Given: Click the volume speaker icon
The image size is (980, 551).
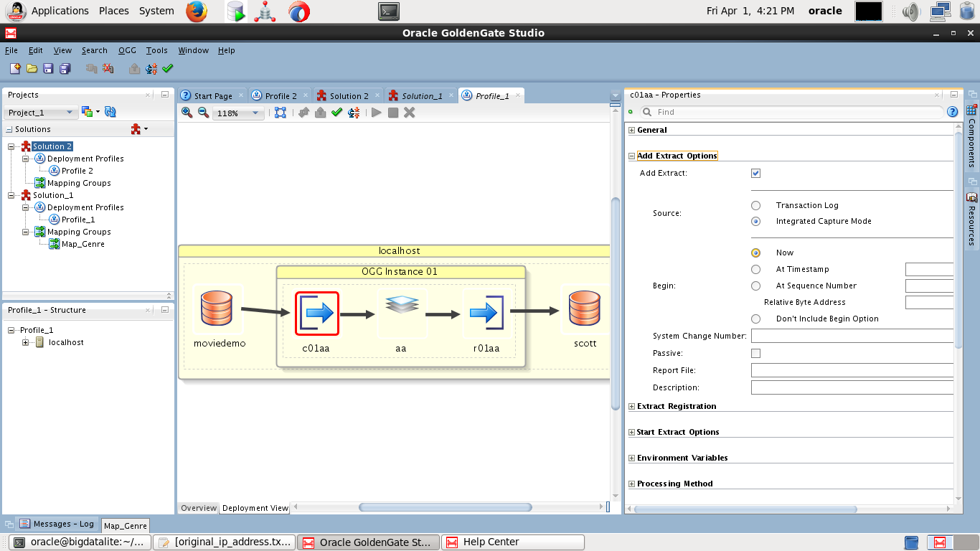Looking at the screenshot, I should click(911, 11).
